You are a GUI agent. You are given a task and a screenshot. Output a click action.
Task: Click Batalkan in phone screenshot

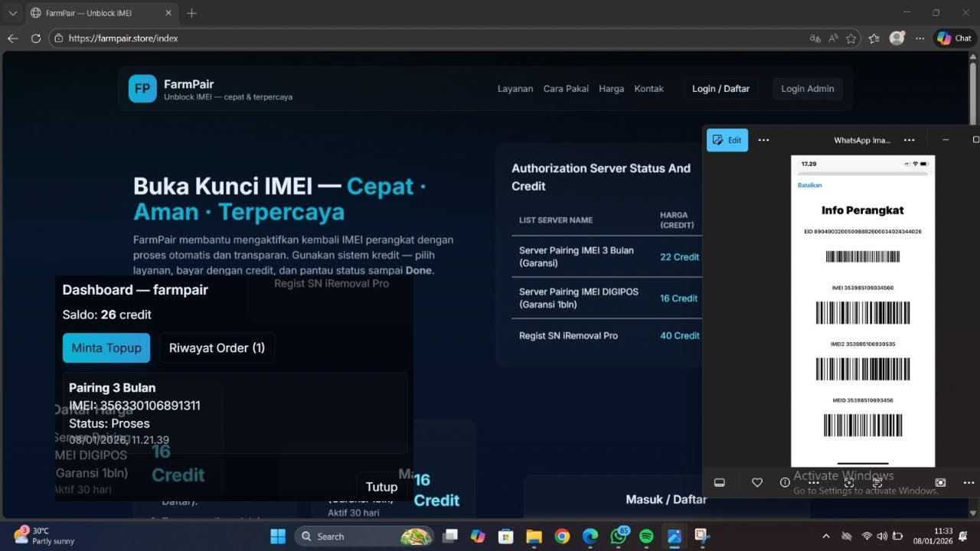tap(810, 185)
